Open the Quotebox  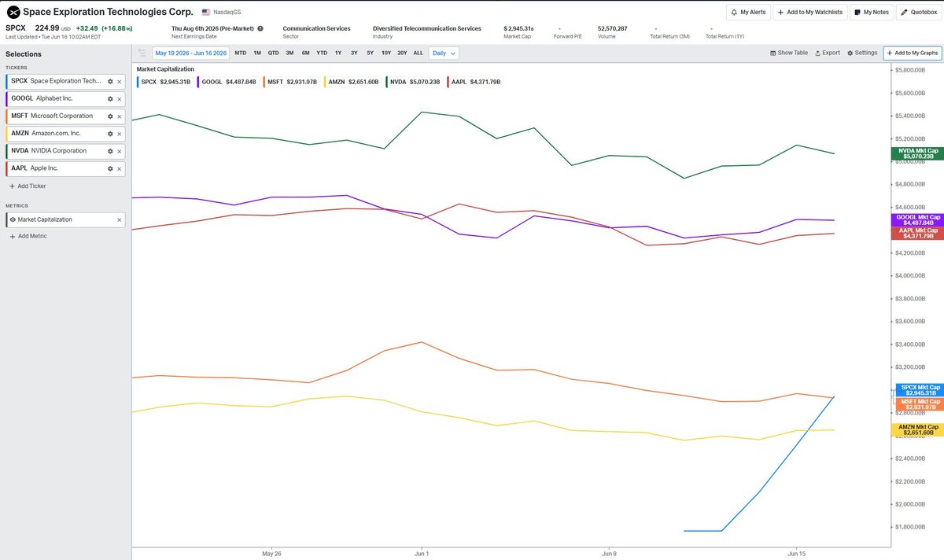coord(918,13)
